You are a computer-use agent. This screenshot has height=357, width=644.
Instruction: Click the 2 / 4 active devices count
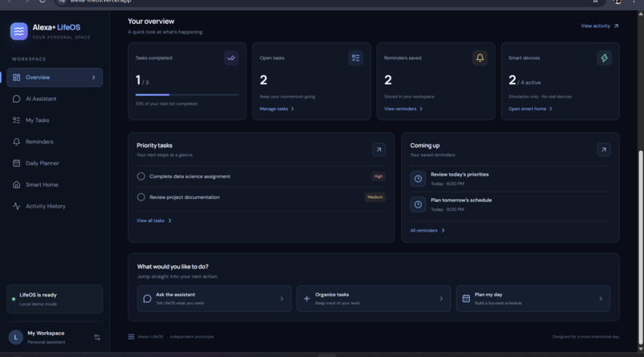pyautogui.click(x=524, y=80)
